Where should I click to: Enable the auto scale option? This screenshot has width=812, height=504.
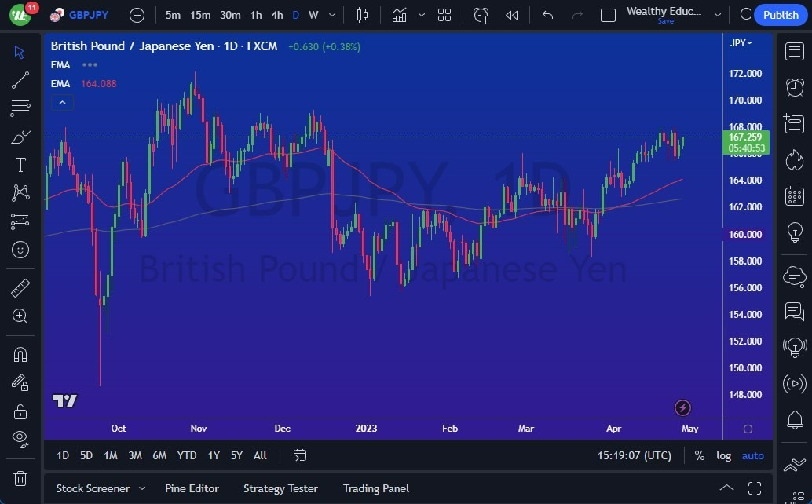752,455
